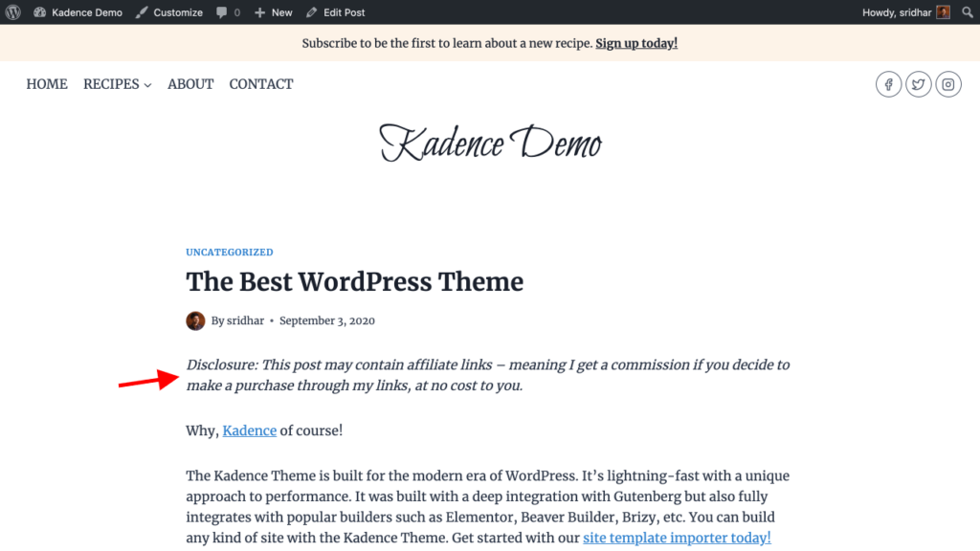
Task: Open the CONTACT page link
Action: 261,84
